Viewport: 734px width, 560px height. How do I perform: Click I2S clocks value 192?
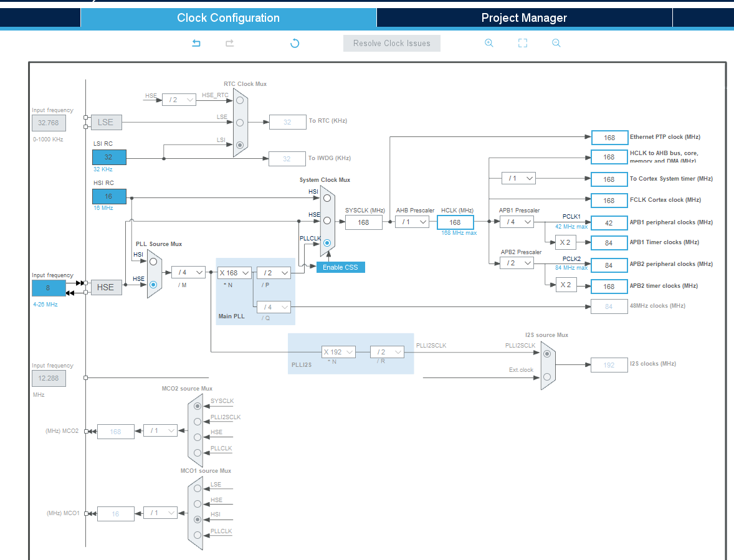coord(609,365)
